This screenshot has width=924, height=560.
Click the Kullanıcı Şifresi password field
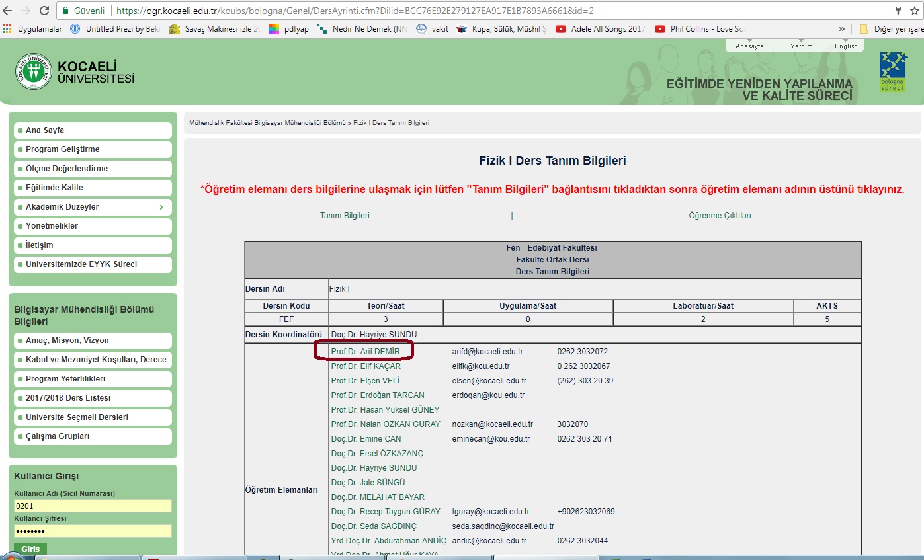coord(92,531)
